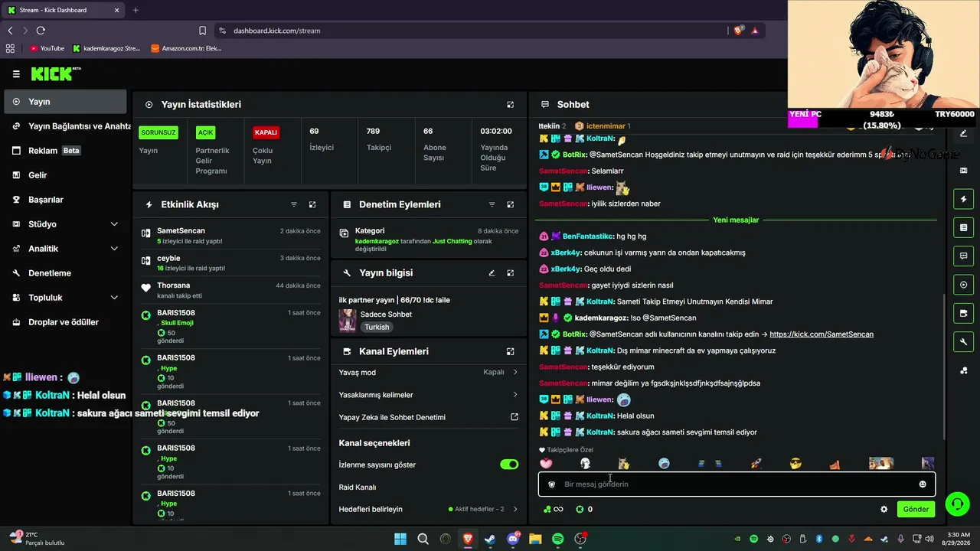Viewport: 980px width, 551px height.
Task: Expand the Topluluk menu chevron
Action: (114, 298)
